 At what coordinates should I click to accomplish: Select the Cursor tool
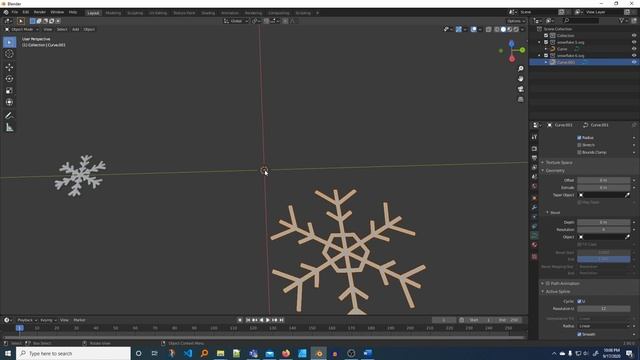pos(9,54)
